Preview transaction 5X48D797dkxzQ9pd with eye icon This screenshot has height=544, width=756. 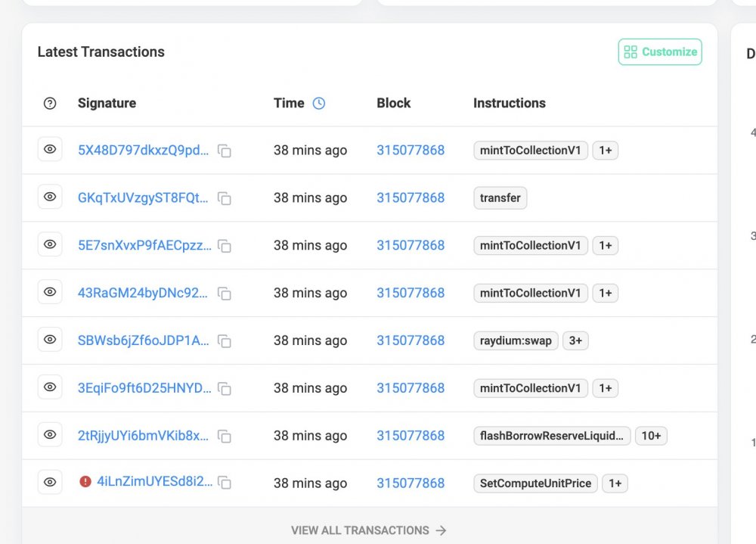click(50, 149)
